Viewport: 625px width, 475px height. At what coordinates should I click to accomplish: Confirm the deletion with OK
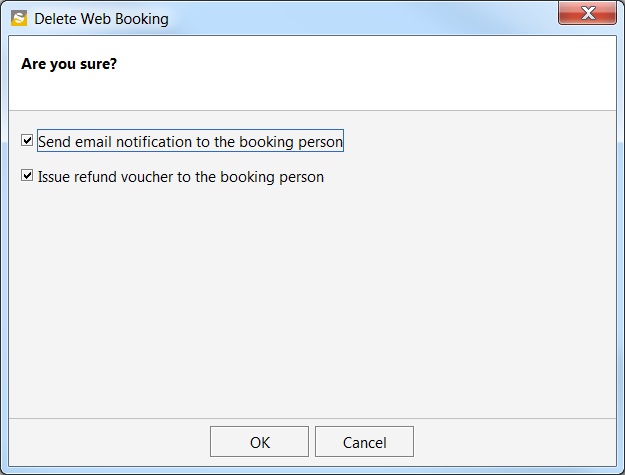[x=259, y=442]
